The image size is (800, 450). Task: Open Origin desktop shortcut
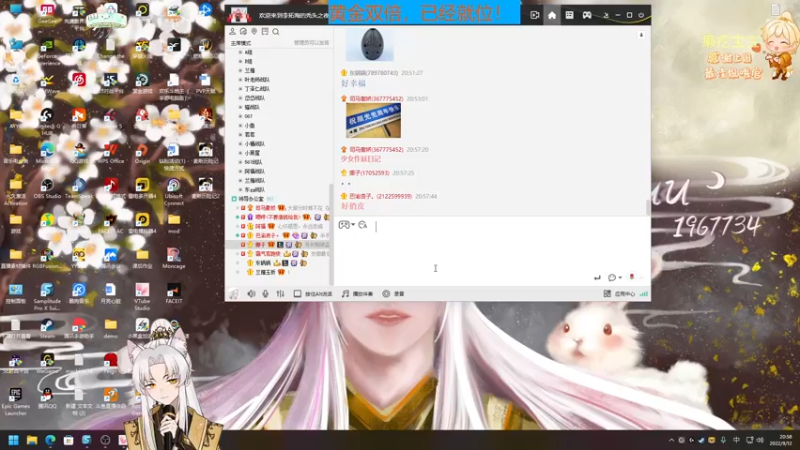click(x=142, y=154)
